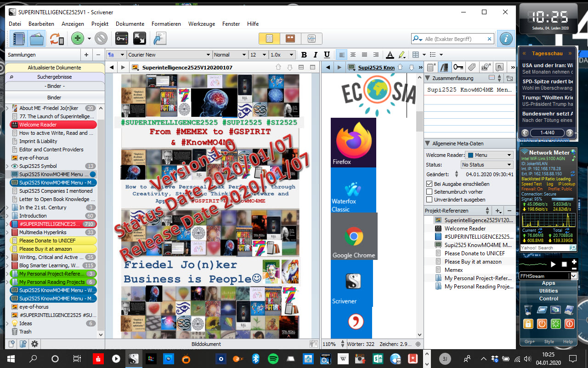
Task: Open Keywords panel from main toolbar
Action: coord(121,39)
